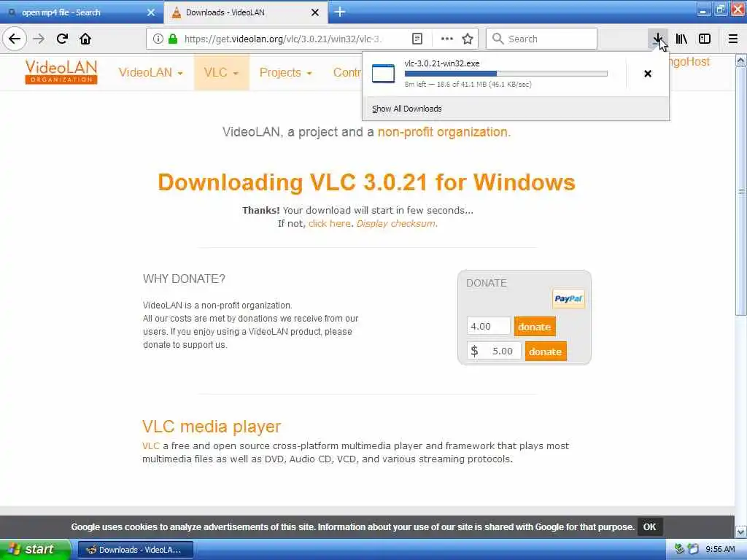This screenshot has height=560, width=747.
Task: Click the PayPal logo in Donate box
Action: pos(568,298)
